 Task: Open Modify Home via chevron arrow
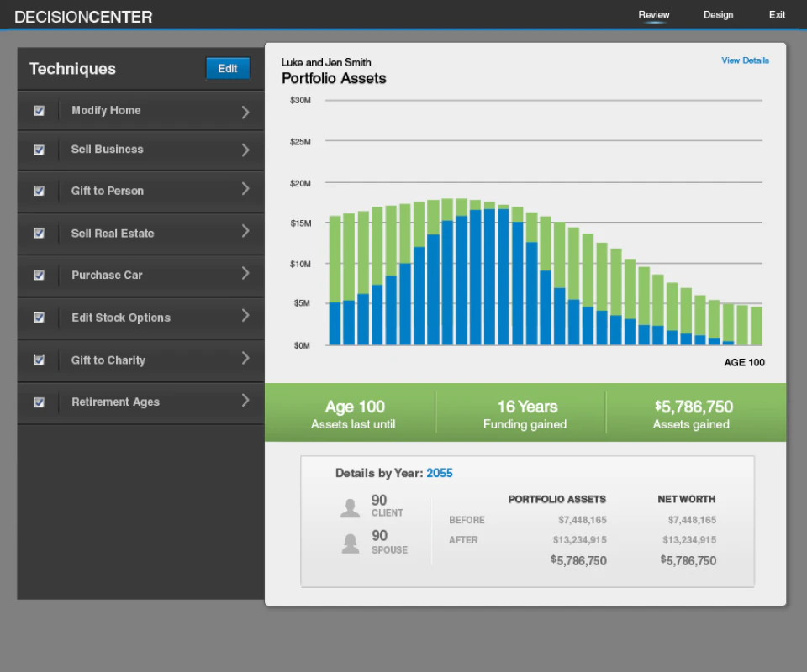point(245,112)
